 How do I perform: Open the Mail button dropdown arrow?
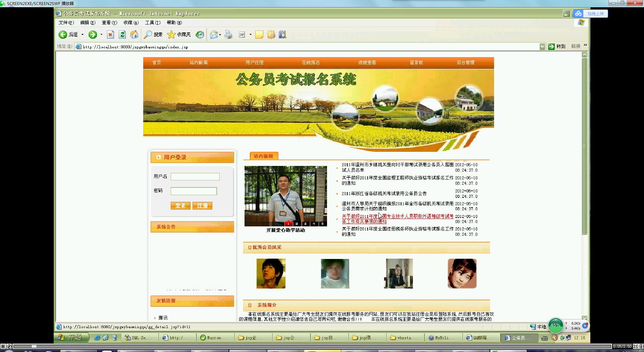(220, 35)
